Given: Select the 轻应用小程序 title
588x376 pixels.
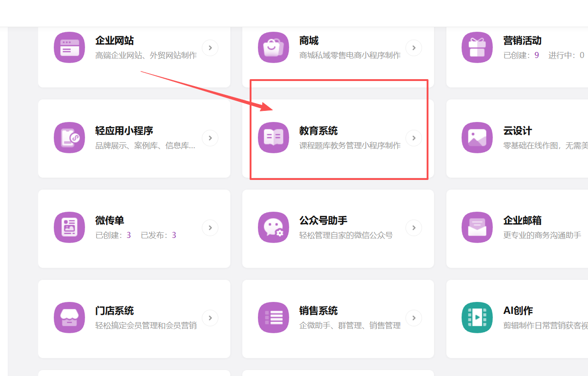Looking at the screenshot, I should [x=124, y=131].
